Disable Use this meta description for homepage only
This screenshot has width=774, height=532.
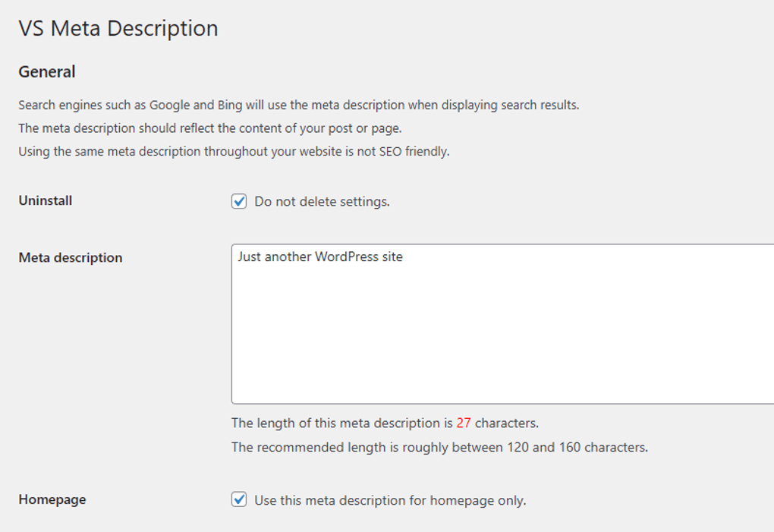click(240, 500)
